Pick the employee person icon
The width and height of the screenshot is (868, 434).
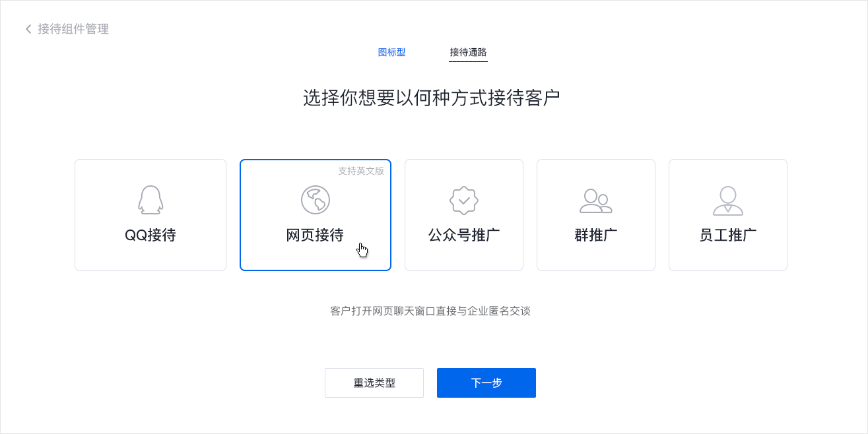[728, 201]
